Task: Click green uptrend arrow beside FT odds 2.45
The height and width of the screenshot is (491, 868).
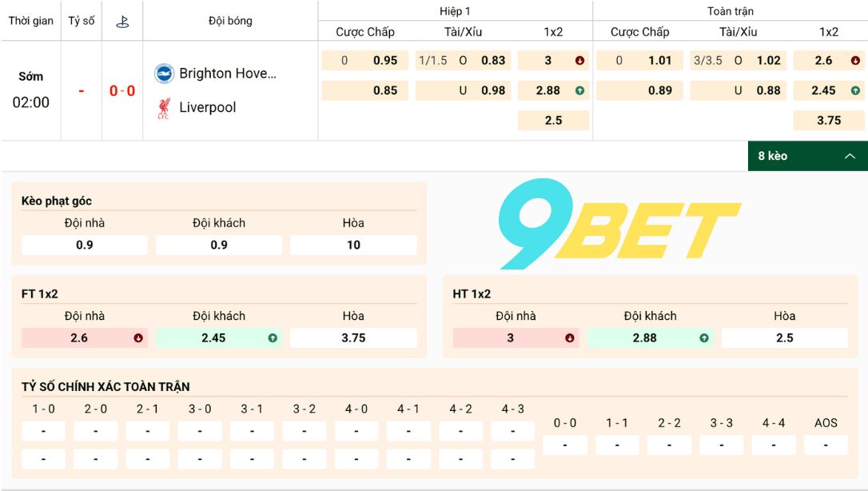Action: (x=272, y=338)
